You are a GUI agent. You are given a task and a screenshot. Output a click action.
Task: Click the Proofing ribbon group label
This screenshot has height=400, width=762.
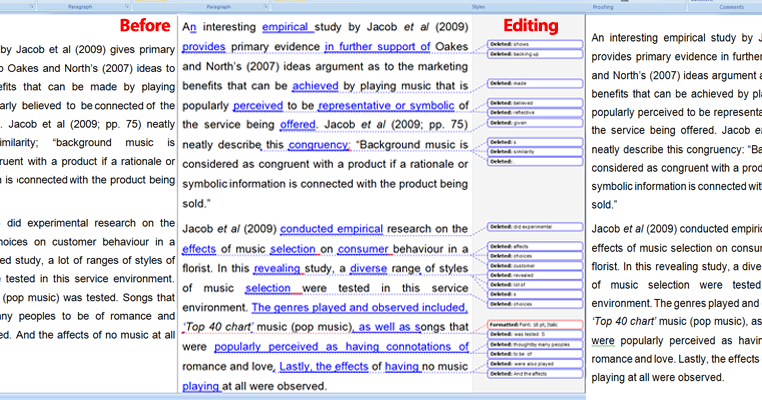tap(603, 7)
